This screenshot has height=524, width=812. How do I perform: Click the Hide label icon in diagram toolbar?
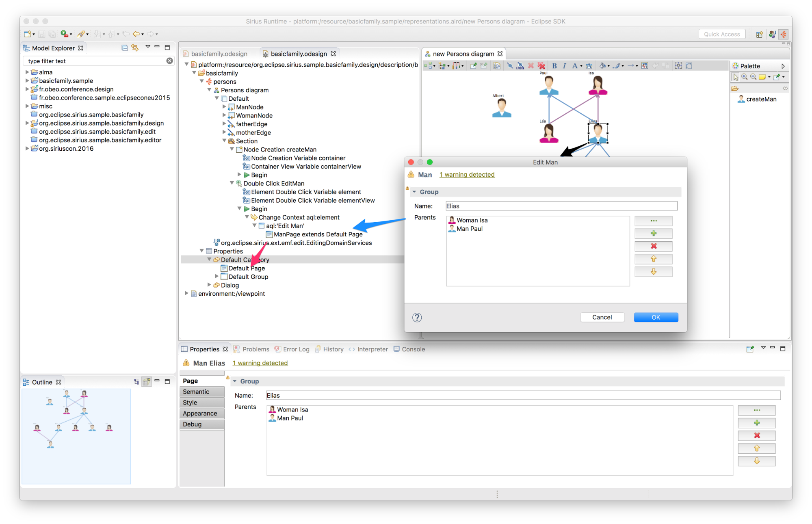click(x=520, y=66)
